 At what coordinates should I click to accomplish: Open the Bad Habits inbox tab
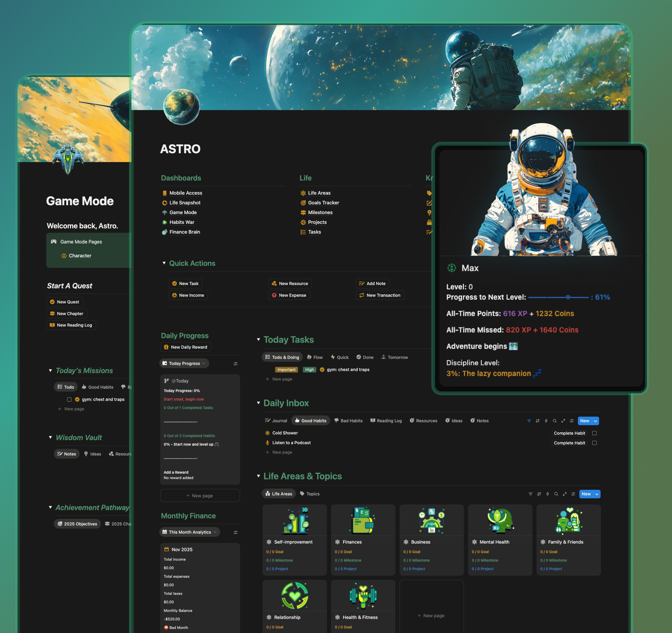tap(348, 421)
